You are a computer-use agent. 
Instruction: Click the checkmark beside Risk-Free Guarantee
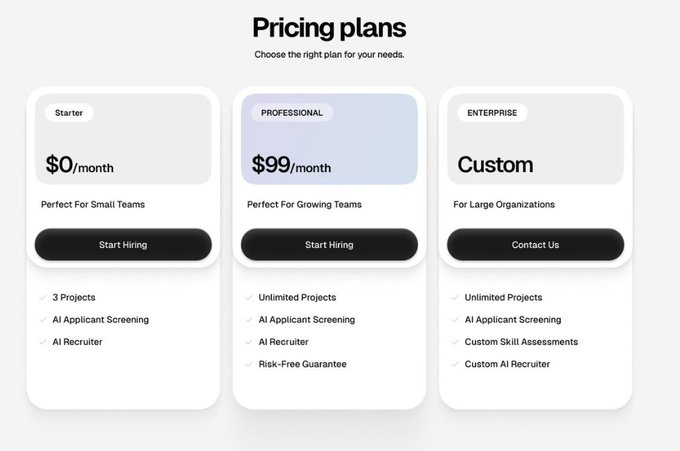pyautogui.click(x=249, y=364)
